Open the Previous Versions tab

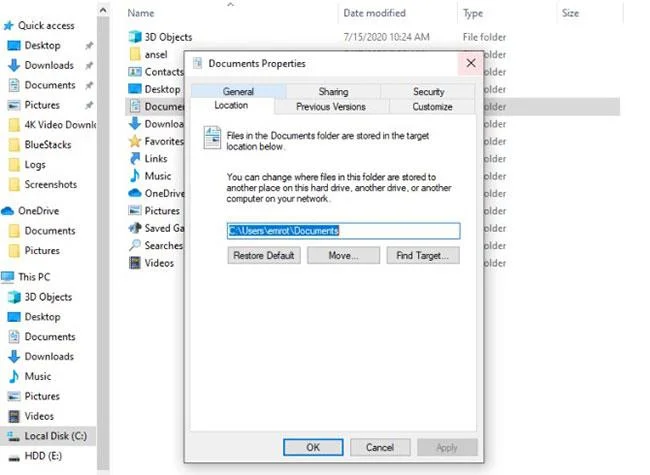point(331,107)
